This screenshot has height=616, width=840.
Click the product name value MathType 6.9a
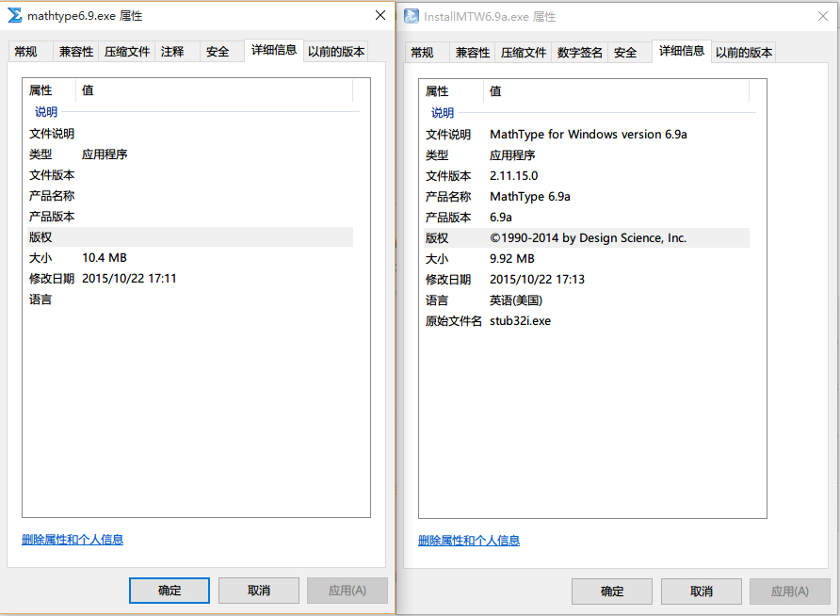click(530, 197)
